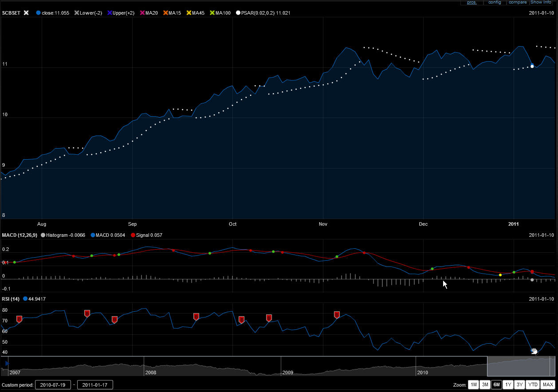
Task: Toggle the MA15 indicator in the legend
Action: point(172,13)
